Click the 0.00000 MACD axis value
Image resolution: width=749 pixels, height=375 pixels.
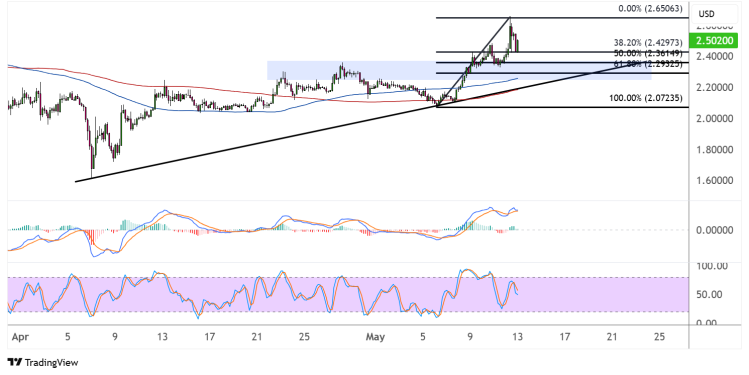pos(715,230)
